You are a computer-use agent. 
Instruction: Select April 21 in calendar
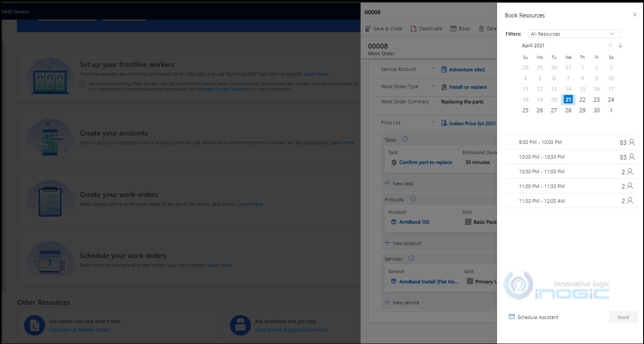pyautogui.click(x=568, y=99)
